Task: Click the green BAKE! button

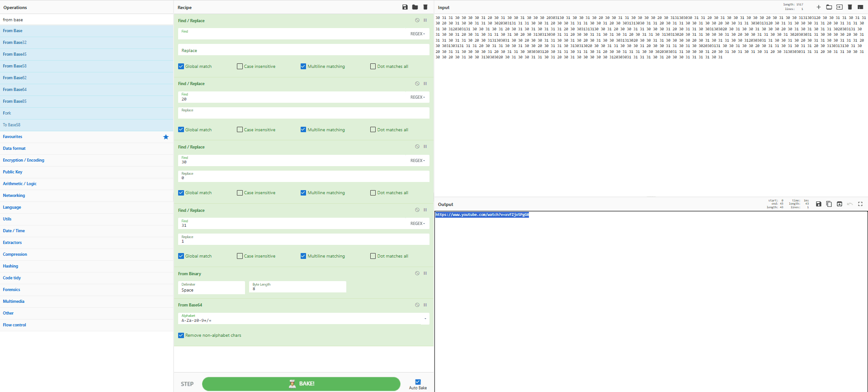Action: tap(301, 384)
